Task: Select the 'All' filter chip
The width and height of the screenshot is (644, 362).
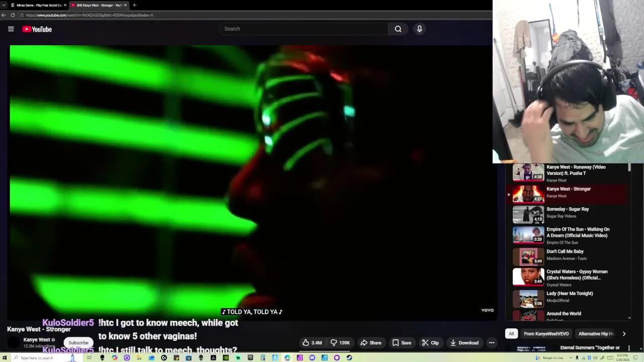Action: 511,334
